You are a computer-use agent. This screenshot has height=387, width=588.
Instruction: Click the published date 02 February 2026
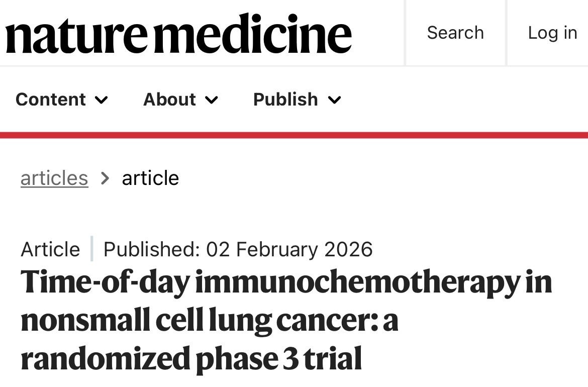(x=289, y=249)
